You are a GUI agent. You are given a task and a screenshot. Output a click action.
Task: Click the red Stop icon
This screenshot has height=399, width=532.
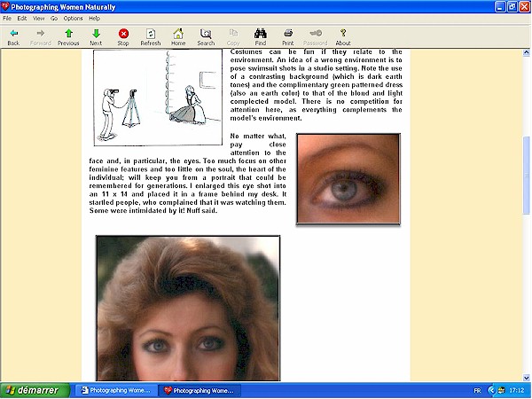click(123, 34)
